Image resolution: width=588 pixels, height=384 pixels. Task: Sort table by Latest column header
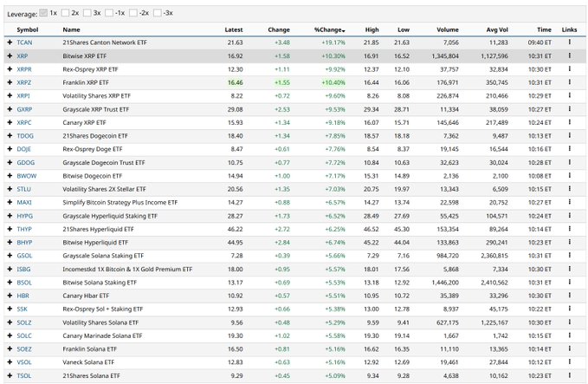coord(234,29)
